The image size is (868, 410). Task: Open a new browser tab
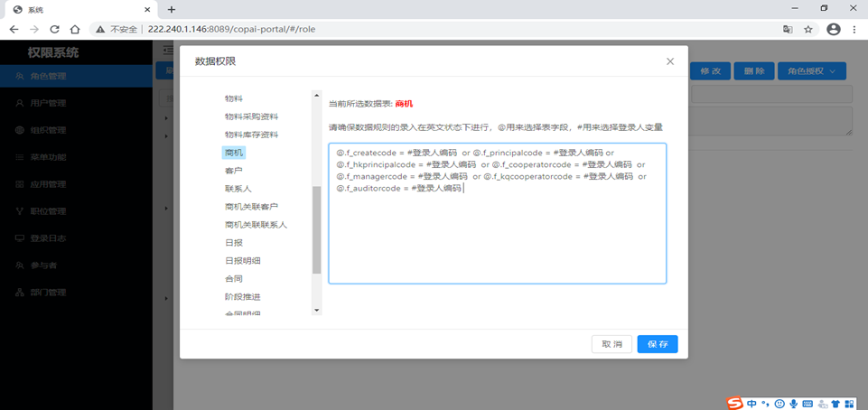pyautogui.click(x=172, y=9)
